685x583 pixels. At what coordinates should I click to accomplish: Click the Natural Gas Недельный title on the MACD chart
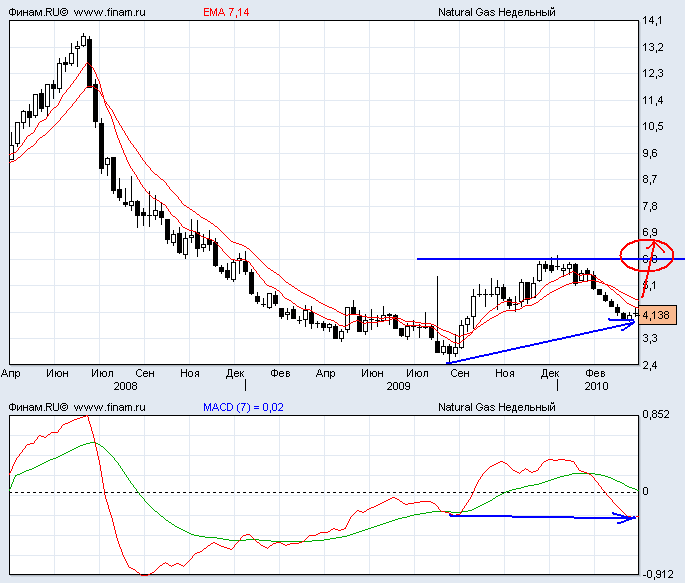(497, 407)
